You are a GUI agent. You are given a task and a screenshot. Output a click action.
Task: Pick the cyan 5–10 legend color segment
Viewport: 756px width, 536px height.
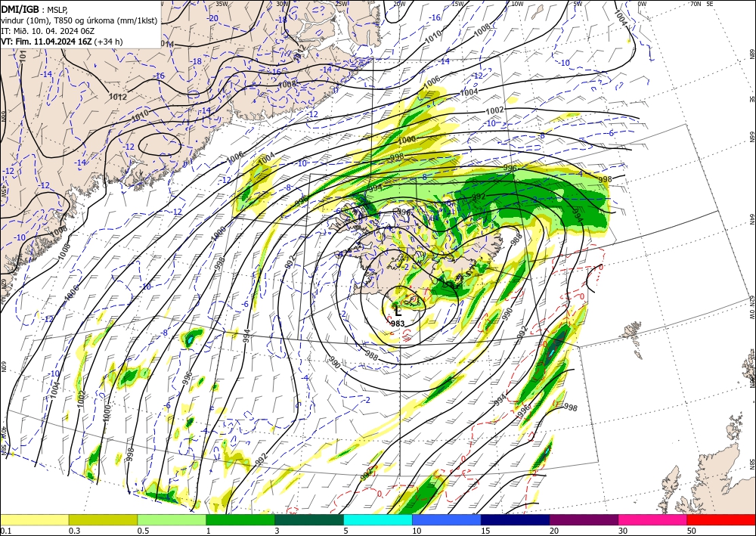(378, 519)
